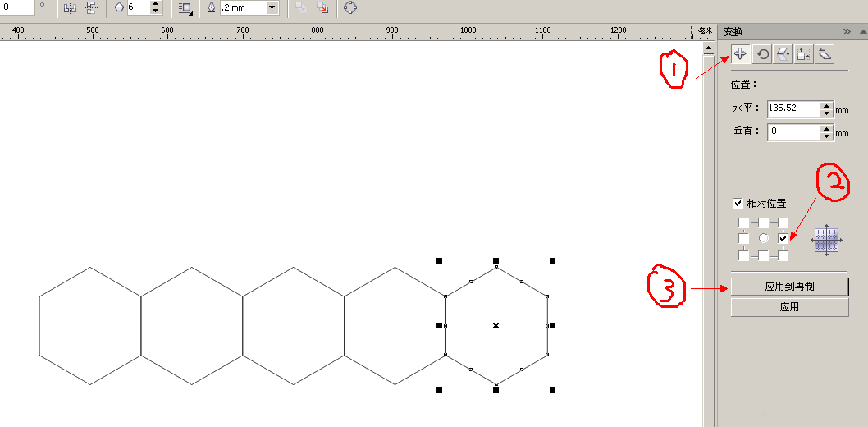Image resolution: width=868 pixels, height=427 pixels.
Task: Open the text wrapping toolbar icon
Action: point(185,7)
